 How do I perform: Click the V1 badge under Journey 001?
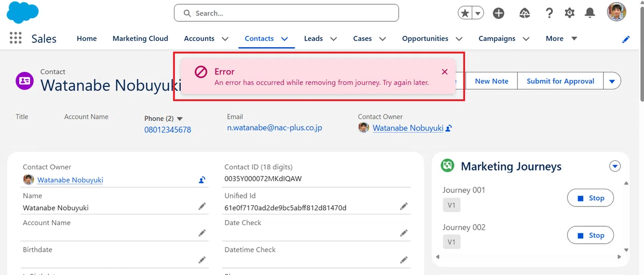pyautogui.click(x=451, y=205)
